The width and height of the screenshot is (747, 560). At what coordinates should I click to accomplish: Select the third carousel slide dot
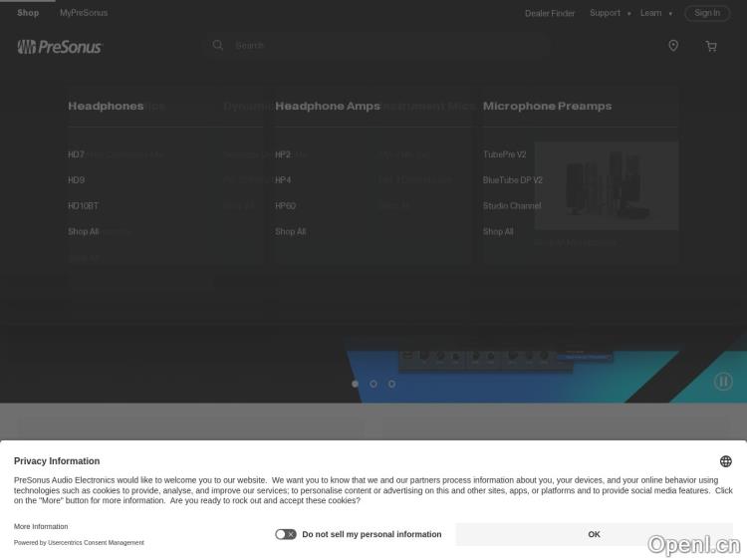click(391, 384)
